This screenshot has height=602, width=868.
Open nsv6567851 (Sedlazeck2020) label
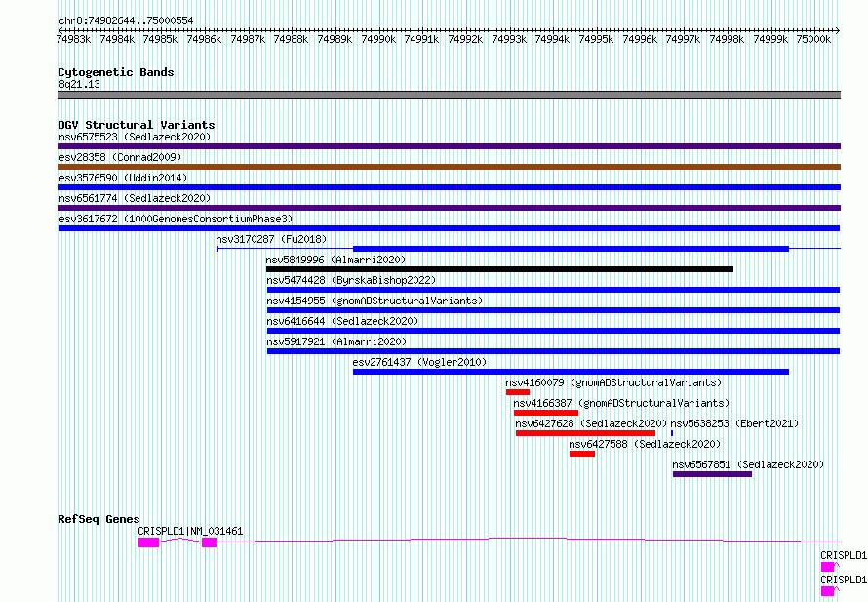click(748, 464)
